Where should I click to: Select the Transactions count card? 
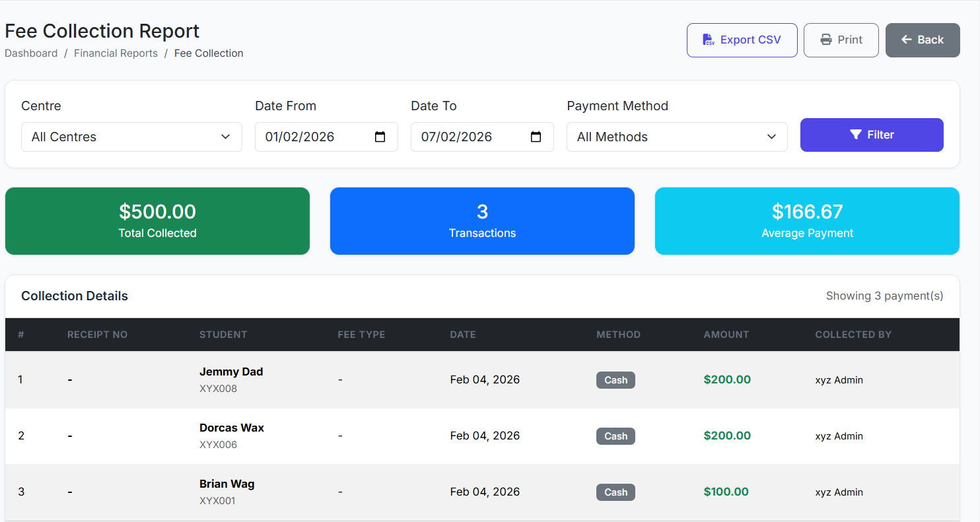pos(482,221)
